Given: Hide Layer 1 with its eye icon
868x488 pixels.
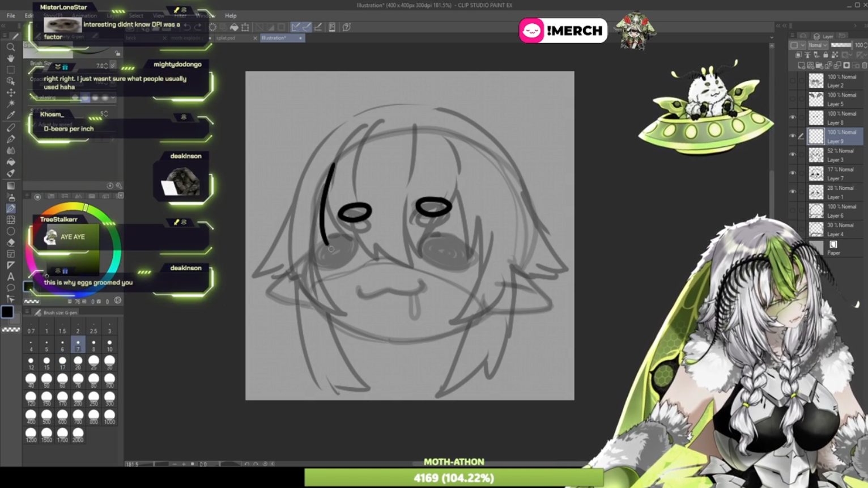Looking at the screenshot, I should click(793, 192).
